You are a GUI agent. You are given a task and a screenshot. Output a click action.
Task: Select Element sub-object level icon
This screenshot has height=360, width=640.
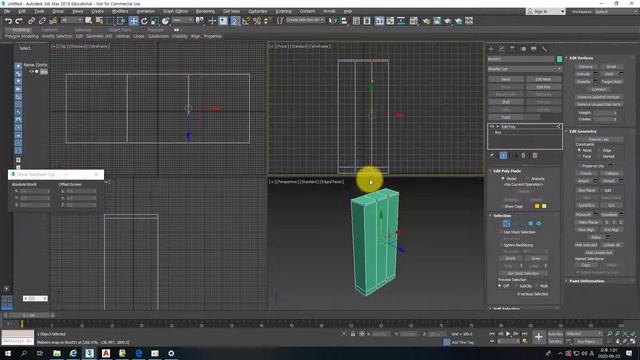click(539, 223)
